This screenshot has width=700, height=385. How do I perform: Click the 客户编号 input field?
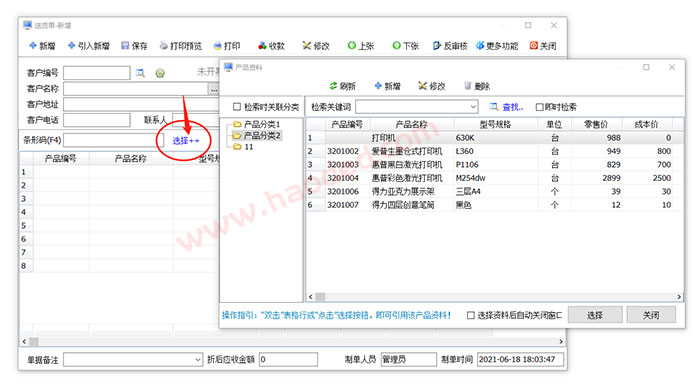pos(96,73)
